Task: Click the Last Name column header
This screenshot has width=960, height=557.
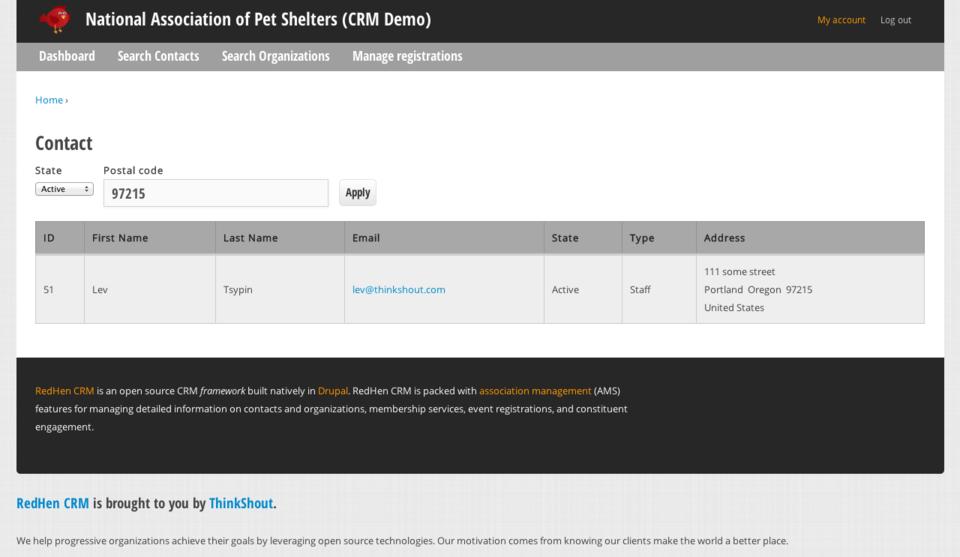Action: [x=250, y=238]
